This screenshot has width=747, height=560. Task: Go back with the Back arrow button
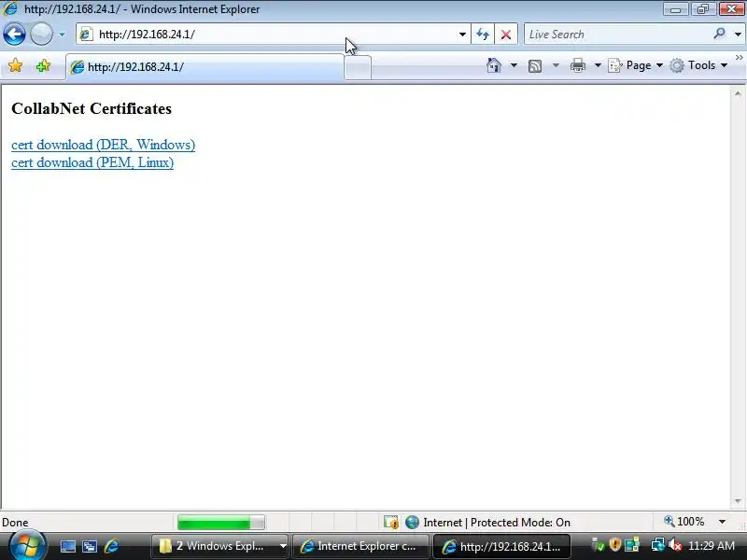coord(14,35)
